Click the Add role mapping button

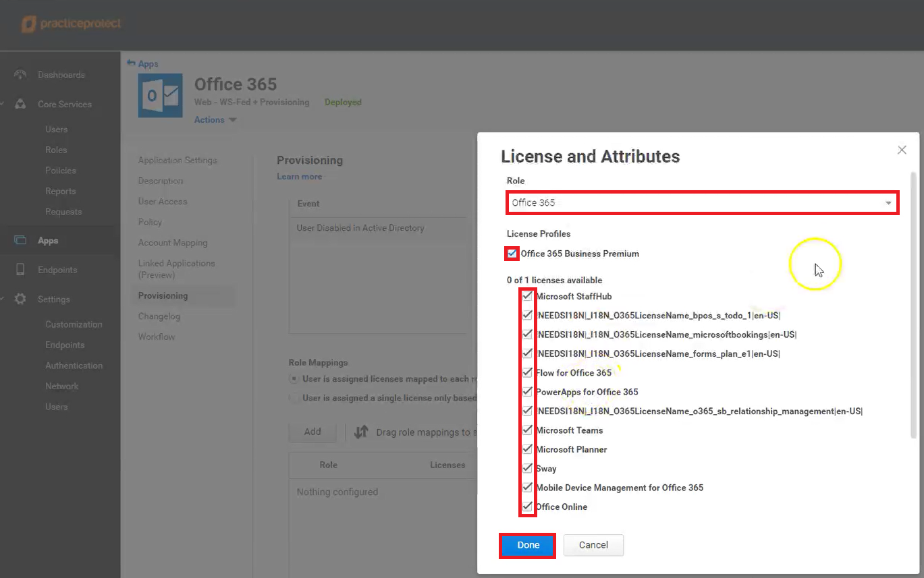point(312,432)
